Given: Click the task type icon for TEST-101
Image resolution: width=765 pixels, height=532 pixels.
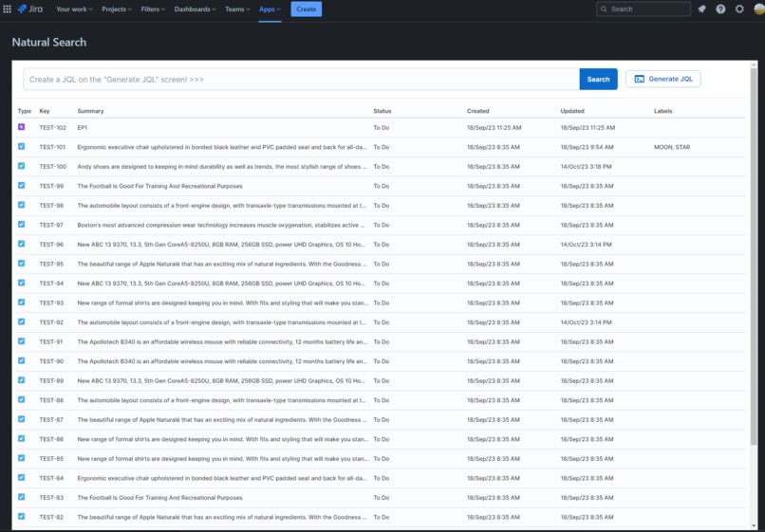Looking at the screenshot, I should [x=22, y=146].
